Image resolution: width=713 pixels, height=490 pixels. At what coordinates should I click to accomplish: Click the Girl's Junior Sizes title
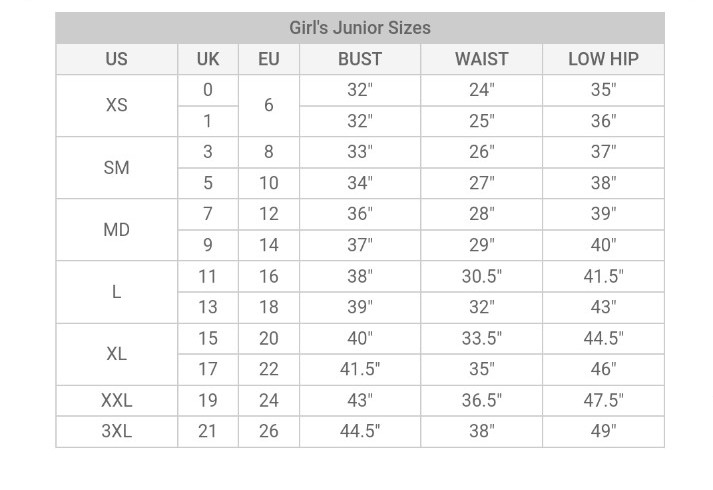pyautogui.click(x=360, y=28)
